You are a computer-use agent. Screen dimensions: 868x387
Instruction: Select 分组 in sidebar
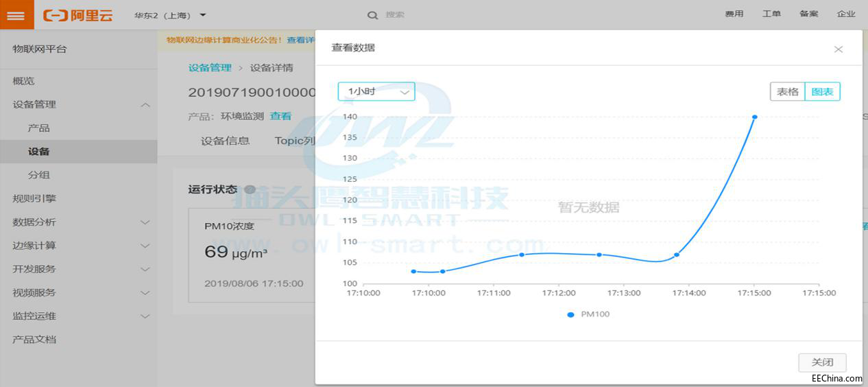coord(38,175)
